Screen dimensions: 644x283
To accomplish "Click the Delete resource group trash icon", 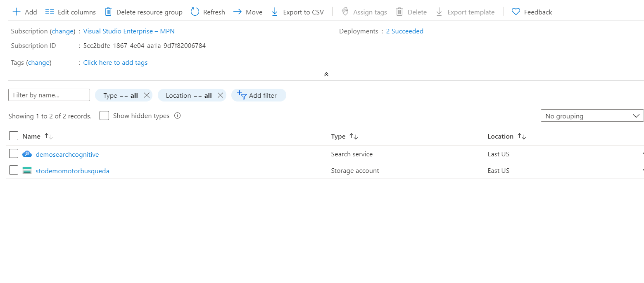I will click(x=108, y=12).
